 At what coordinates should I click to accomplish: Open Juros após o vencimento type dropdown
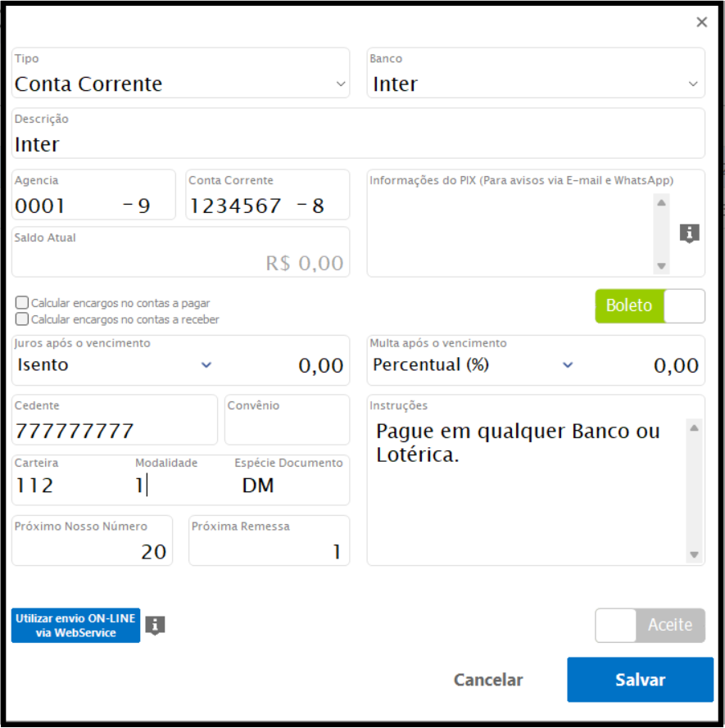click(x=206, y=365)
